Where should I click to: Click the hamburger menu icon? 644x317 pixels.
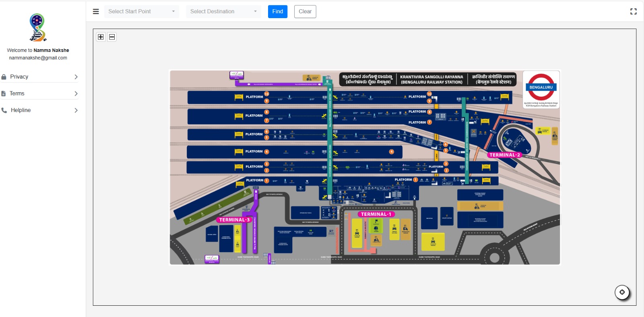(96, 12)
